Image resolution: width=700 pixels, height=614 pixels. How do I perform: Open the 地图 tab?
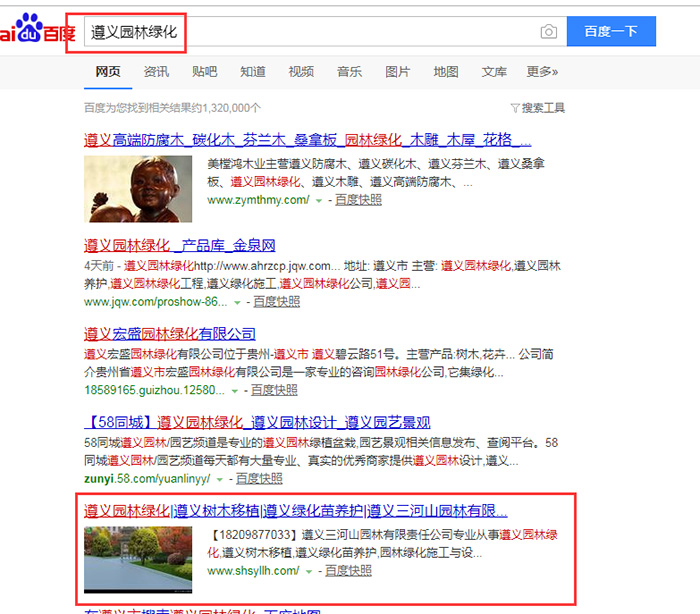tap(446, 72)
